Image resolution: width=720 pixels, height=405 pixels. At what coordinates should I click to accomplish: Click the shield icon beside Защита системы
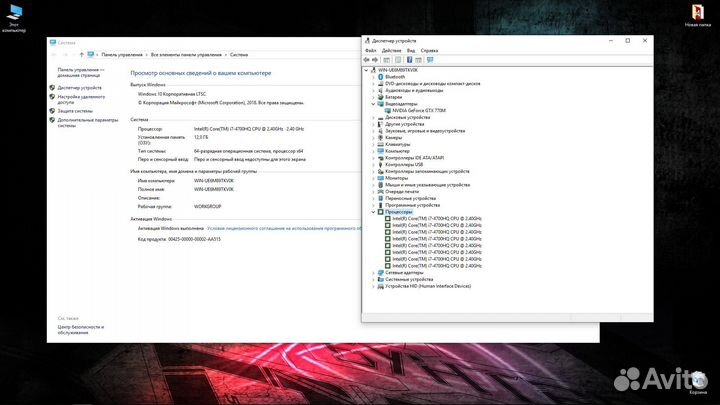52,111
